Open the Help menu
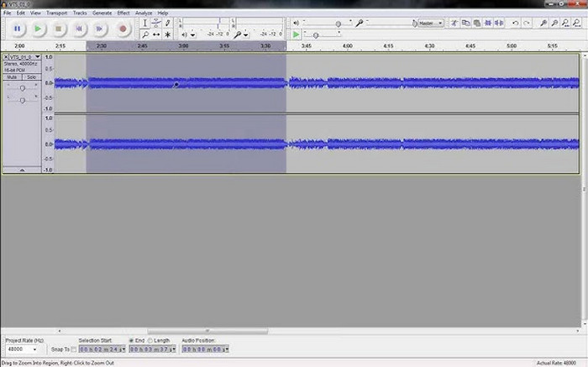This screenshot has width=588, height=367. pyautogui.click(x=163, y=13)
